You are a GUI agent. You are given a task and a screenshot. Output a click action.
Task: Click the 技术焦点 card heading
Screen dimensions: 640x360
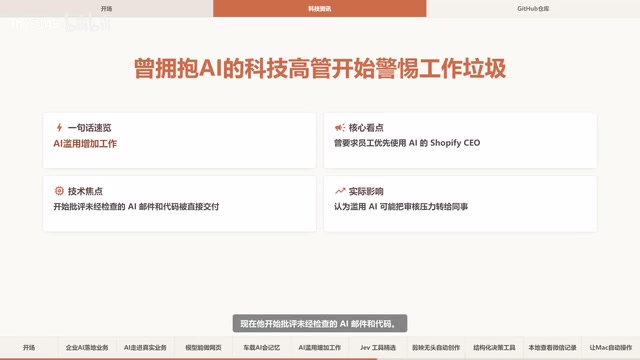(x=85, y=191)
